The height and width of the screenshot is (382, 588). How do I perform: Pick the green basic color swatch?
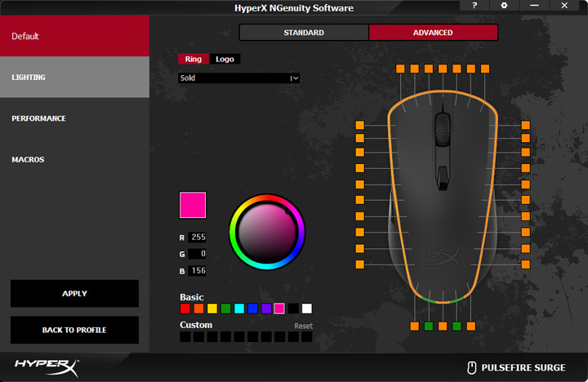pos(225,309)
